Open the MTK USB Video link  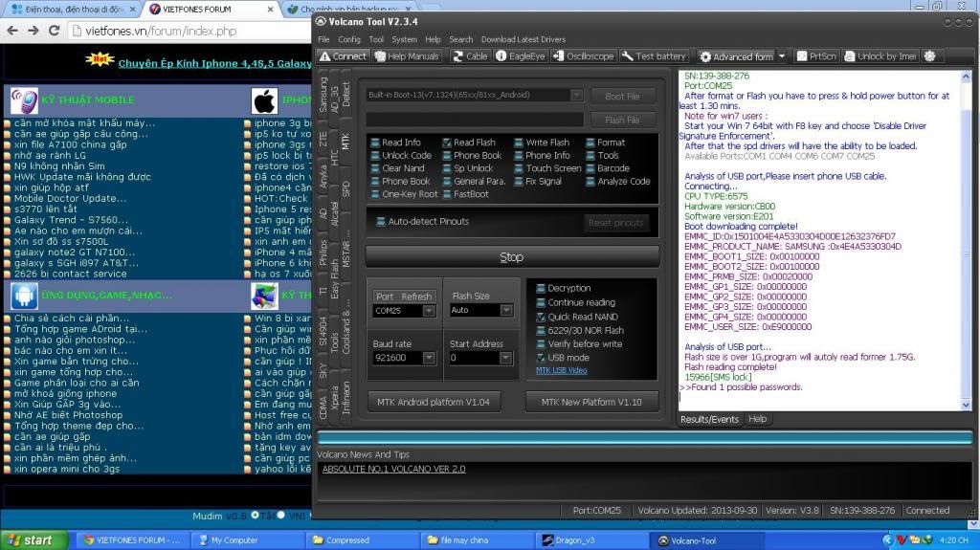point(561,370)
